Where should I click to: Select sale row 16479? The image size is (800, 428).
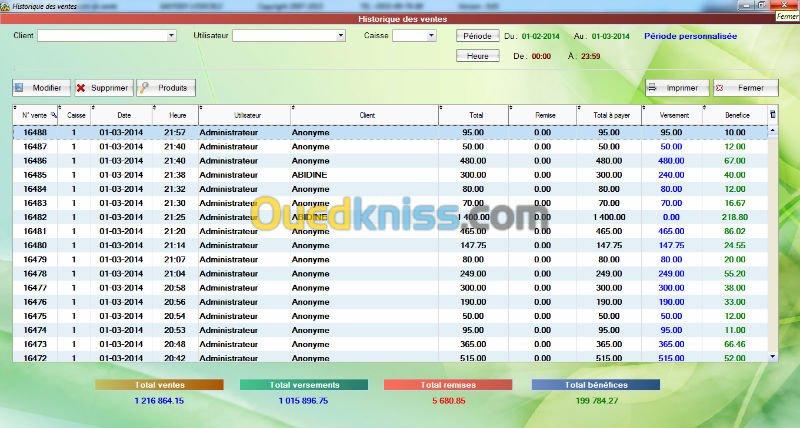[x=390, y=260]
